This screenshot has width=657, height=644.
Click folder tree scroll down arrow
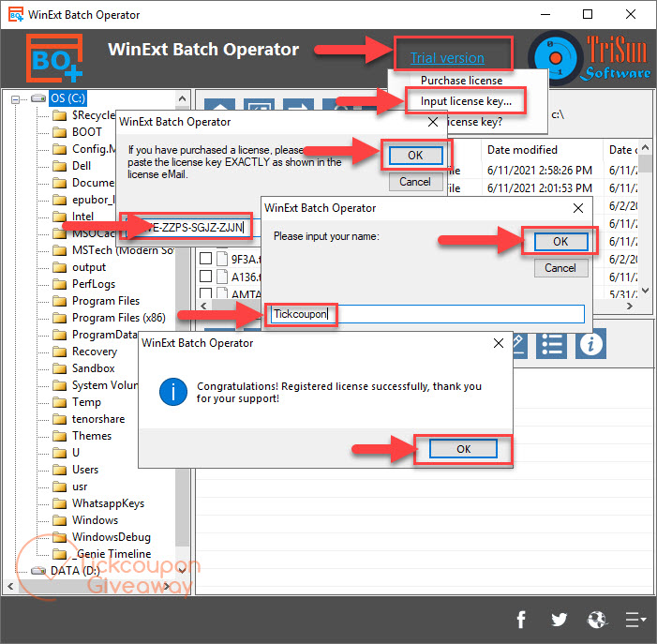point(182,570)
